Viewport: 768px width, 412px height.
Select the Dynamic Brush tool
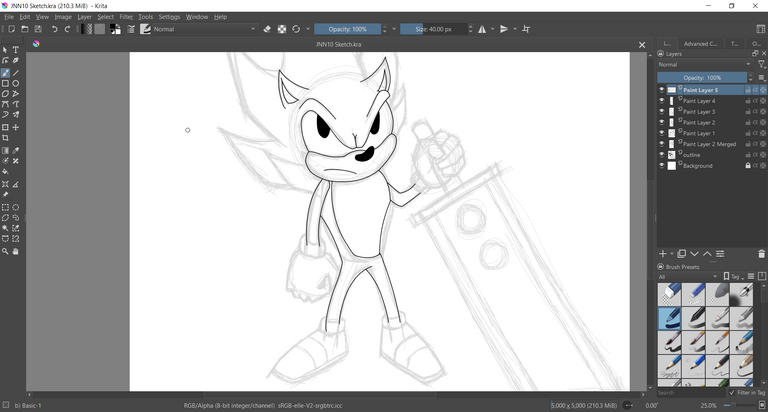tap(5, 115)
